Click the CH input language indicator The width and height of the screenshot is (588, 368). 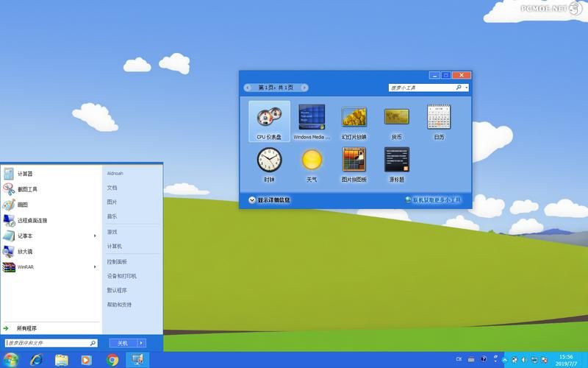pos(459,359)
